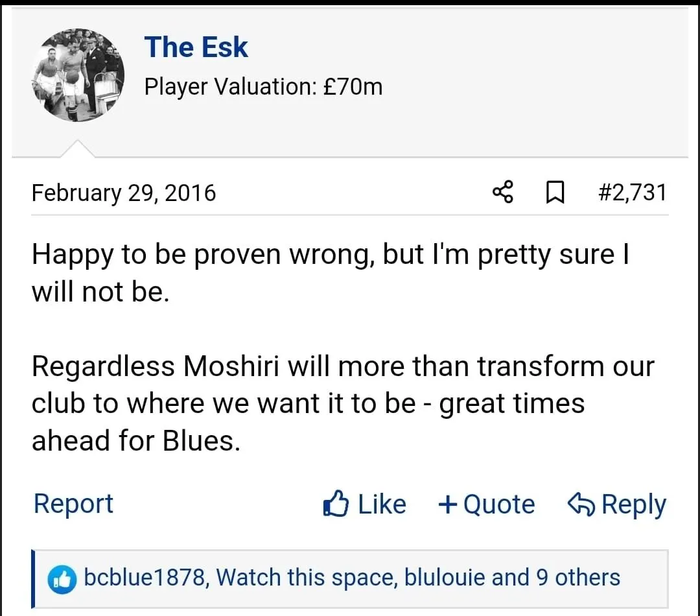This screenshot has width=700, height=616.
Task: Click the share icon beside post number
Action: [x=503, y=193]
